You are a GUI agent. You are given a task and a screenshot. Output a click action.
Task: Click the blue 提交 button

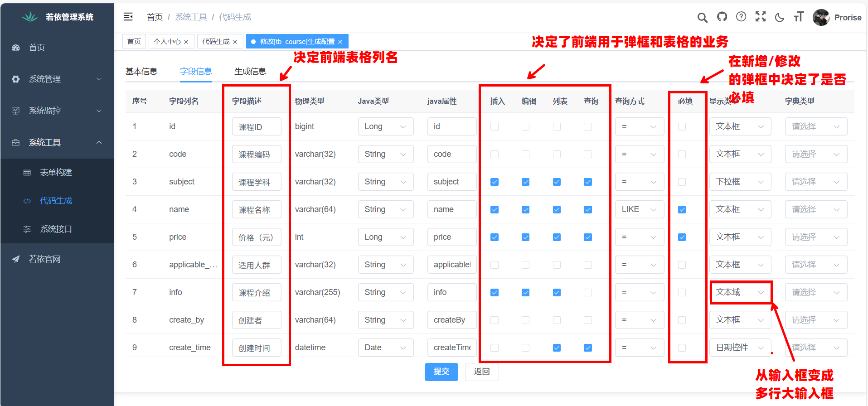pyautogui.click(x=441, y=372)
